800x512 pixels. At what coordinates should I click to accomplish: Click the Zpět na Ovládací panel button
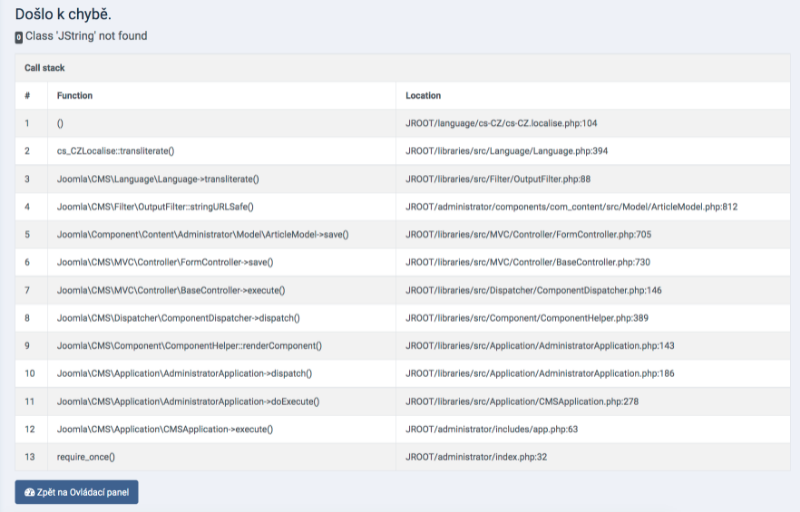point(76,492)
